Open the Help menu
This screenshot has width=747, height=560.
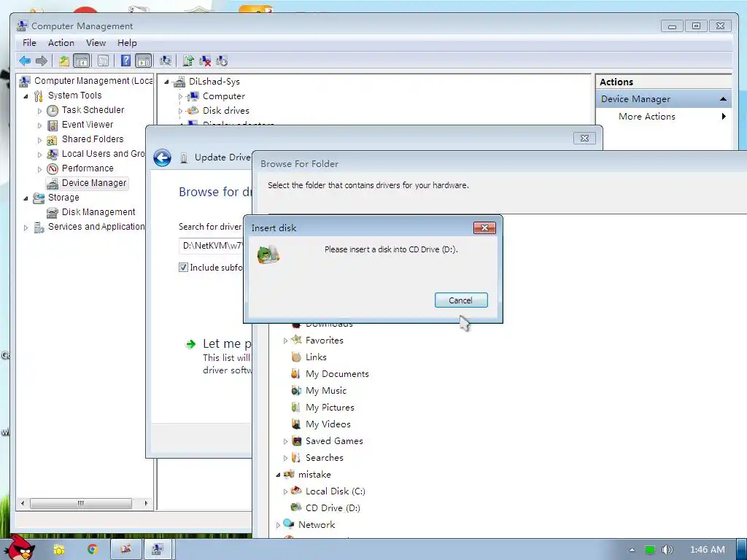tap(127, 43)
